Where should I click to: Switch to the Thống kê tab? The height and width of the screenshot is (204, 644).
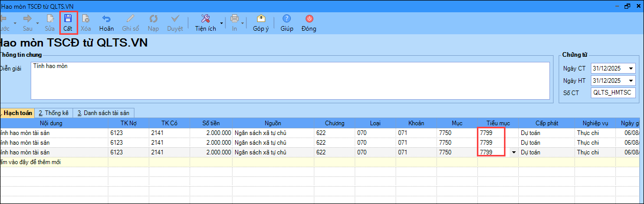point(54,112)
